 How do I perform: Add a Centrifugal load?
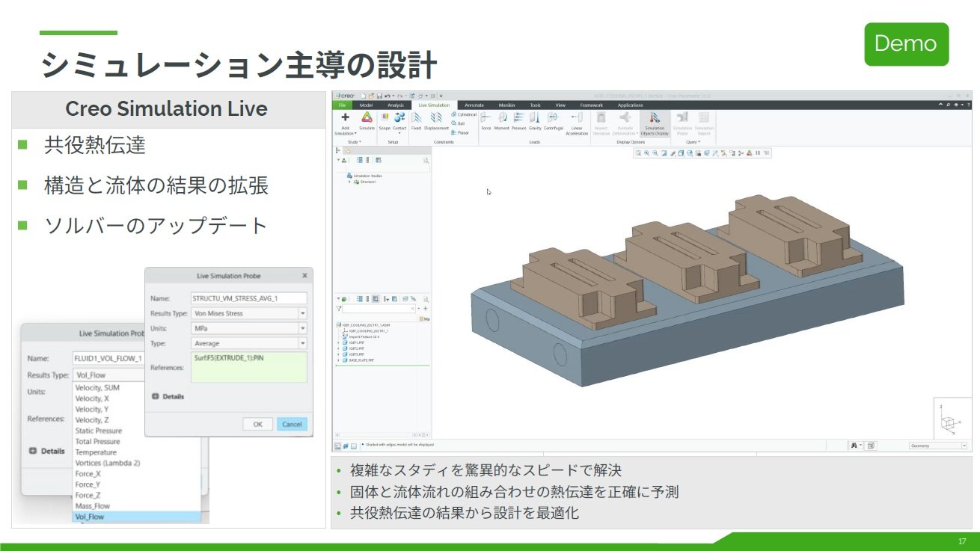(553, 121)
